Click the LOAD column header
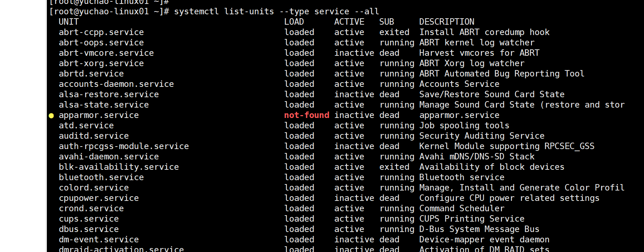This screenshot has width=644, height=252. (294, 22)
